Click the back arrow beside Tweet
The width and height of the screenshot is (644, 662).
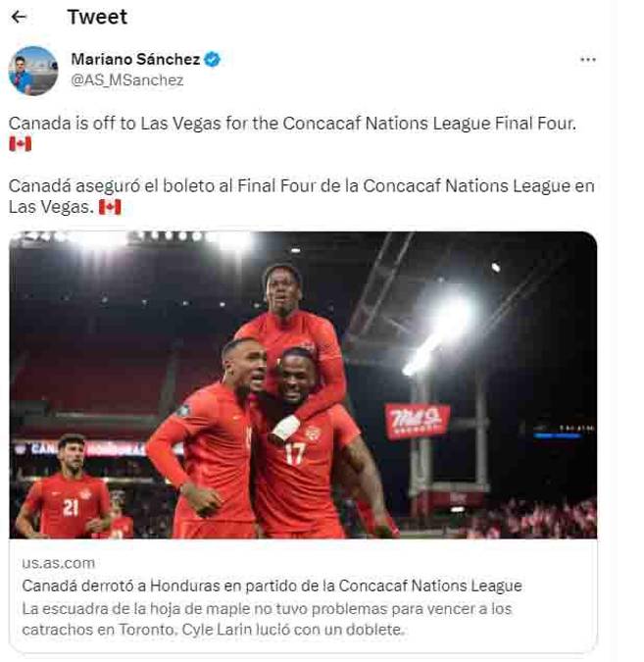pos(19,18)
